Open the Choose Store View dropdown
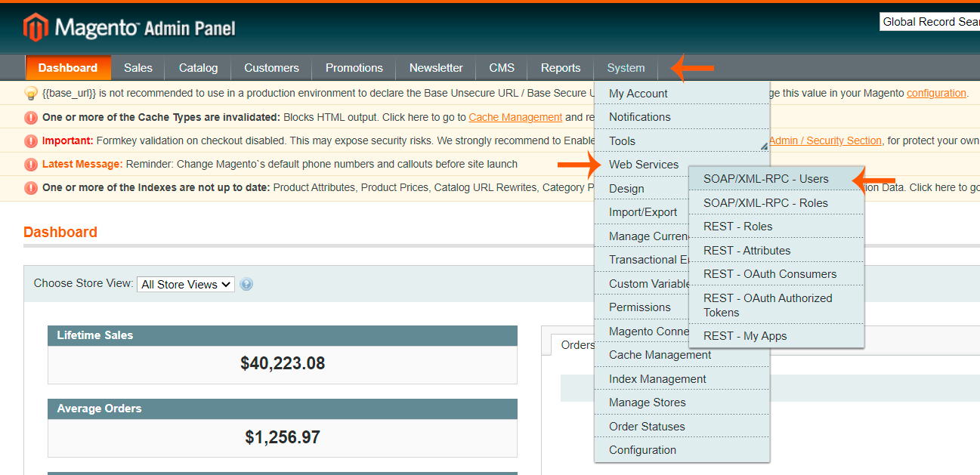 click(186, 285)
